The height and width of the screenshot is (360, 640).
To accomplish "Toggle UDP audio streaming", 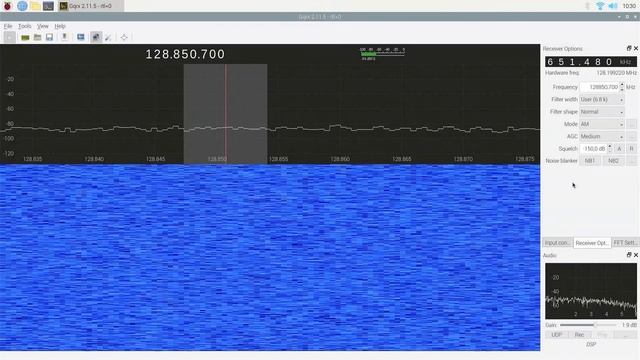I will 557,335.
